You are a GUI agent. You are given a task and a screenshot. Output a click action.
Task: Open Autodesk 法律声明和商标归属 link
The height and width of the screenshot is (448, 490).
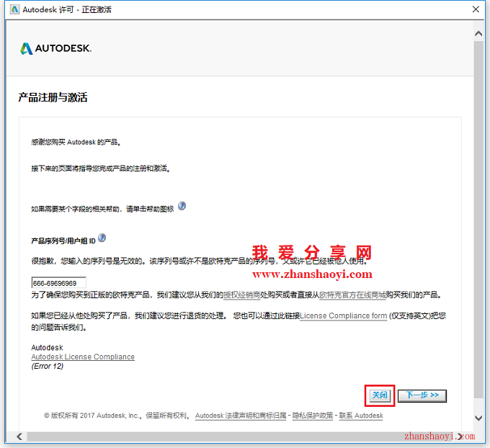tap(241, 416)
